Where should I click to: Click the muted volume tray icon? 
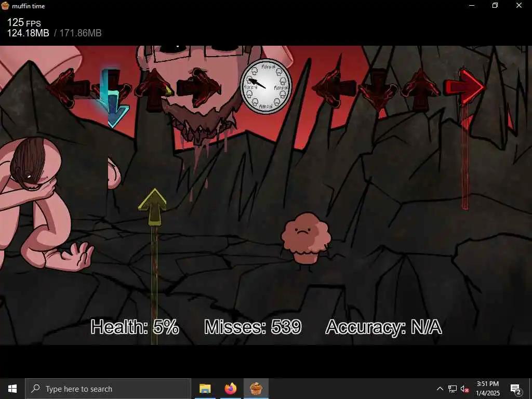click(465, 389)
